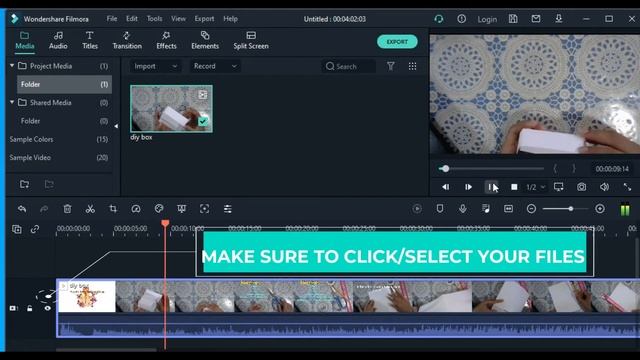The image size is (640, 360).
Task: Open the Tools menu
Action: tap(154, 19)
